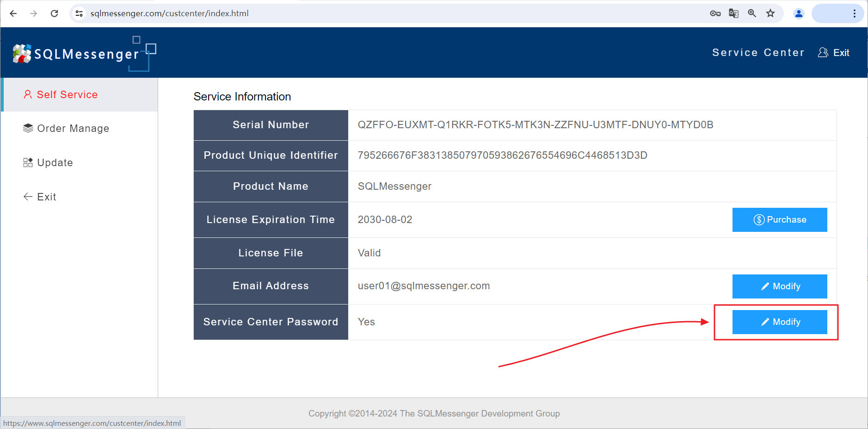
Task: Click the Service Information heading
Action: click(242, 96)
